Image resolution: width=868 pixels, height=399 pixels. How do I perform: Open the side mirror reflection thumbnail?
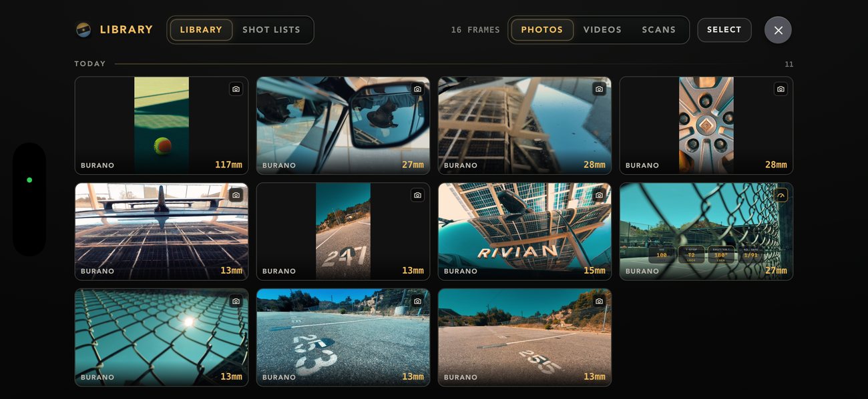(x=343, y=125)
